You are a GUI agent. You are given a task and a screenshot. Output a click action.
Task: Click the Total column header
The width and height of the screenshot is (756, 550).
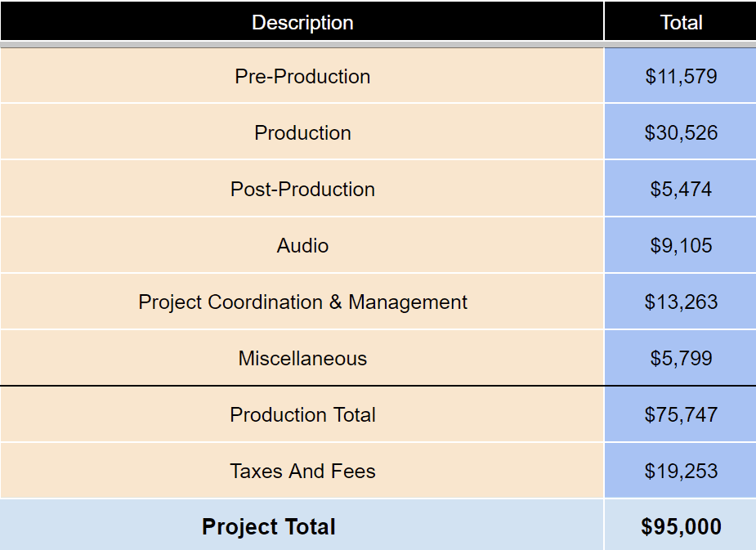point(681,23)
